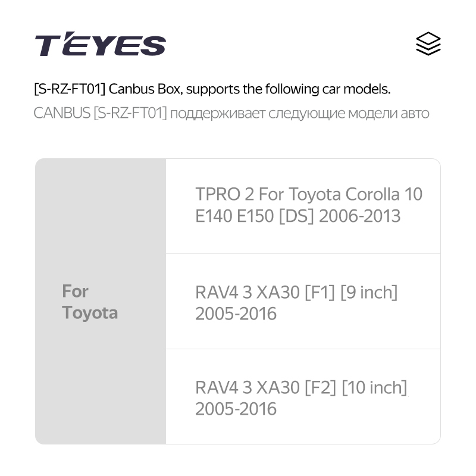Click the word 'Toyota' in gray sidebar cell
476x476 pixels.
click(x=90, y=313)
